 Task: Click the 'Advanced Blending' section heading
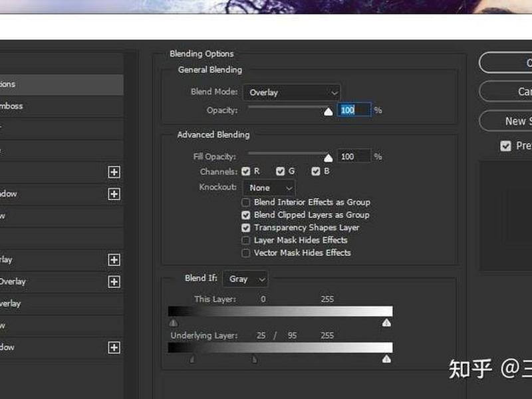pyautogui.click(x=213, y=135)
